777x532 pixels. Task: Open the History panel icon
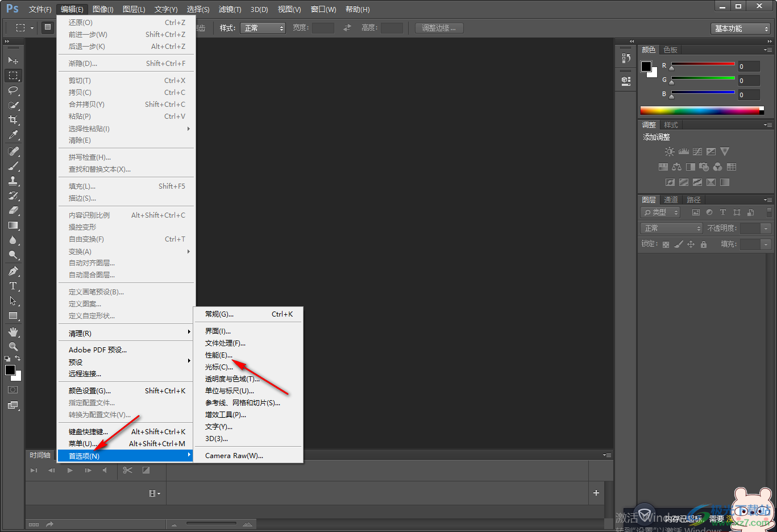pyautogui.click(x=626, y=58)
